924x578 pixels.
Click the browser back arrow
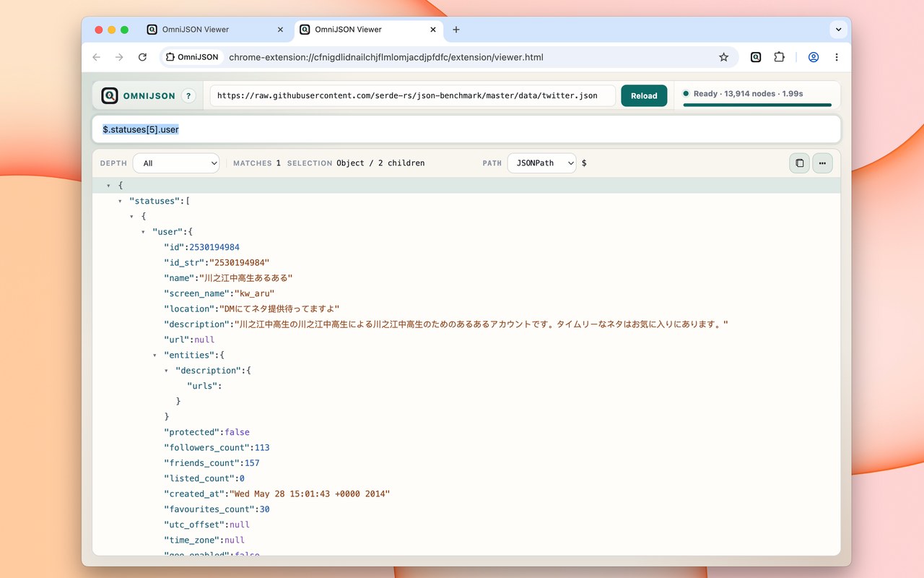pos(97,57)
